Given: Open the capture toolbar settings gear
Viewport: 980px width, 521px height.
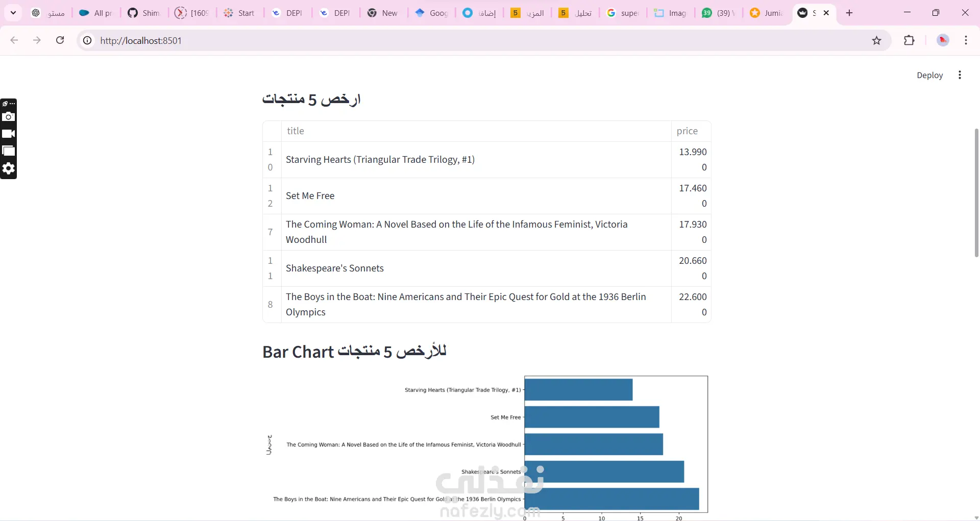Looking at the screenshot, I should tap(9, 168).
